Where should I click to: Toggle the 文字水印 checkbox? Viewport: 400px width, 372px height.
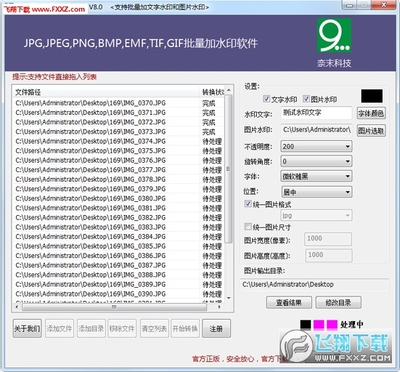click(266, 99)
